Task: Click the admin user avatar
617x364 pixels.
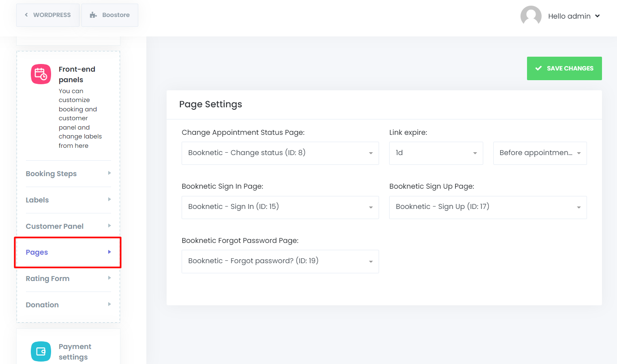Action: point(531,16)
